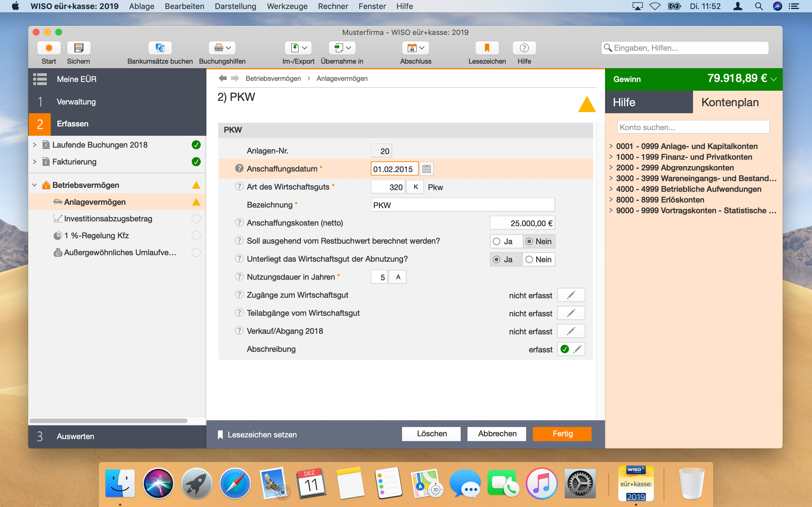The height and width of the screenshot is (507, 812).
Task: Open the Buchungshilfen dropdown
Action: click(x=222, y=48)
